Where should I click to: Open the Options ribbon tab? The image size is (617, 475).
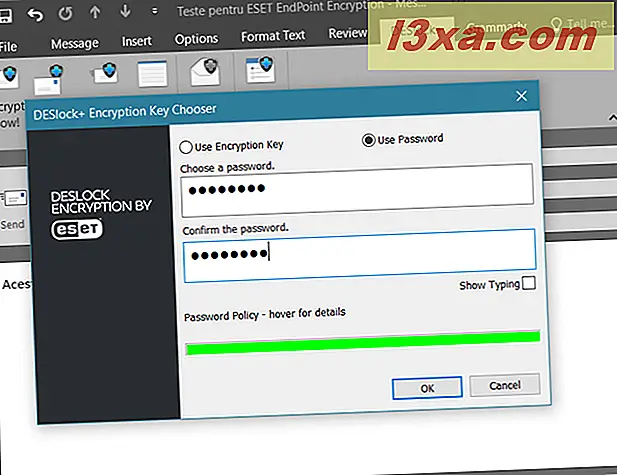point(196,39)
